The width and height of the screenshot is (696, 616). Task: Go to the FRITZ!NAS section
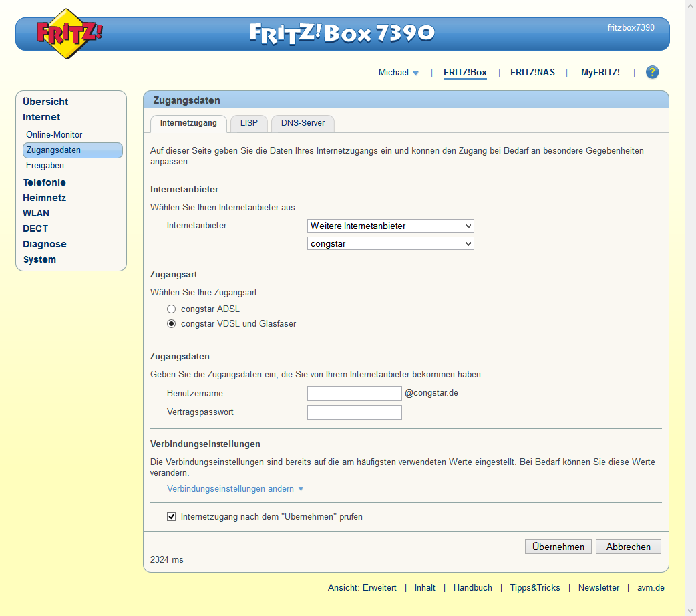[x=532, y=73]
